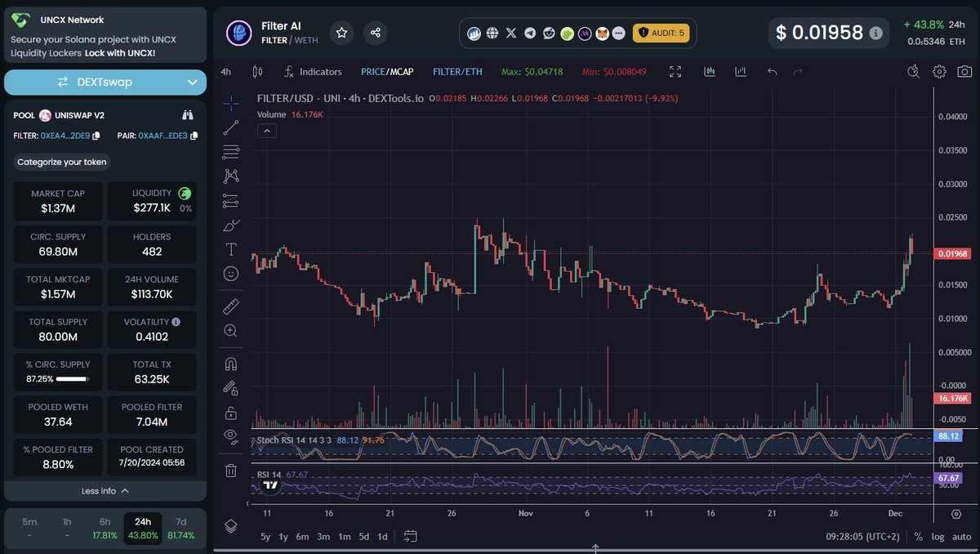The width and height of the screenshot is (980, 554).
Task: Select the crosshair cursor tool
Action: (231, 103)
